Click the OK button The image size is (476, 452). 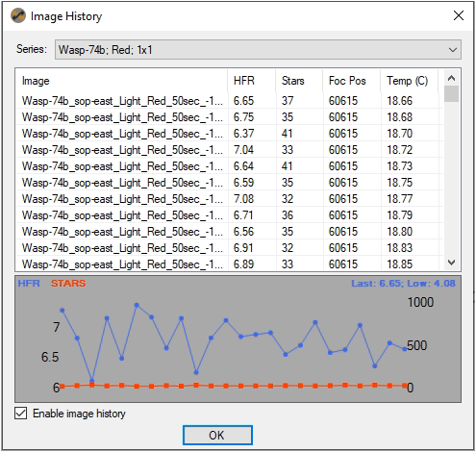pyautogui.click(x=217, y=435)
